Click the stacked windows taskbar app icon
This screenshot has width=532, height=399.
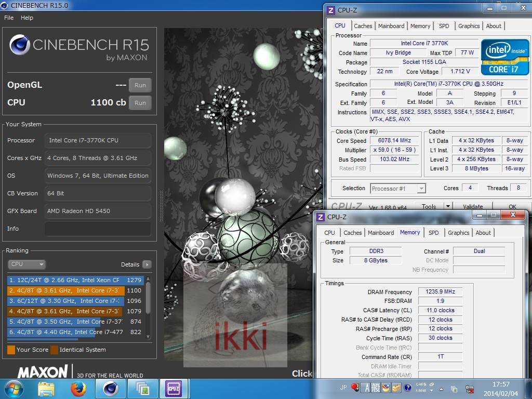[x=143, y=389]
